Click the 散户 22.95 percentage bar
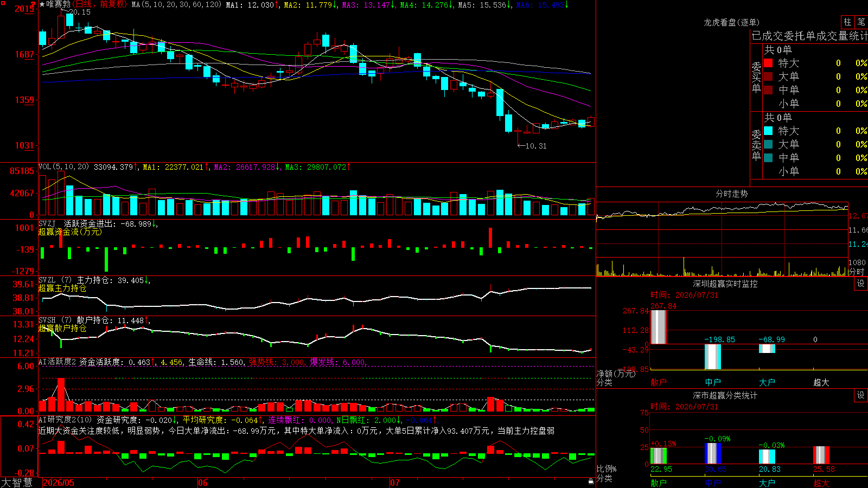This screenshot has width=868, height=488. click(x=659, y=455)
